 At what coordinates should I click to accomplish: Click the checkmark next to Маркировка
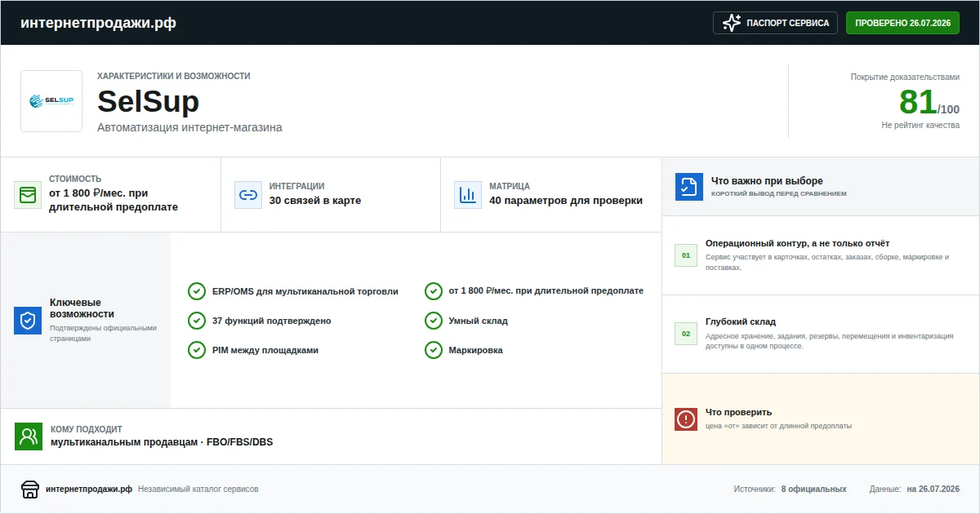[x=433, y=350]
